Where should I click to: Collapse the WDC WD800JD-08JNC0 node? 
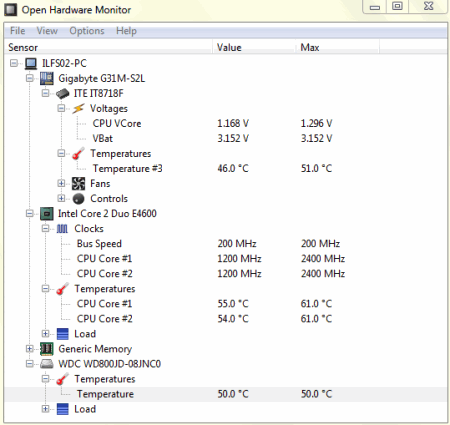pyautogui.click(x=30, y=364)
